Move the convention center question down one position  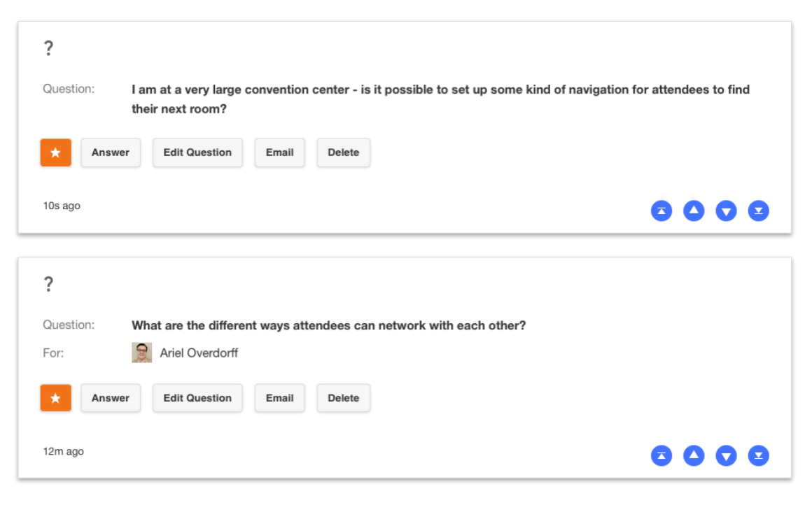tap(726, 211)
